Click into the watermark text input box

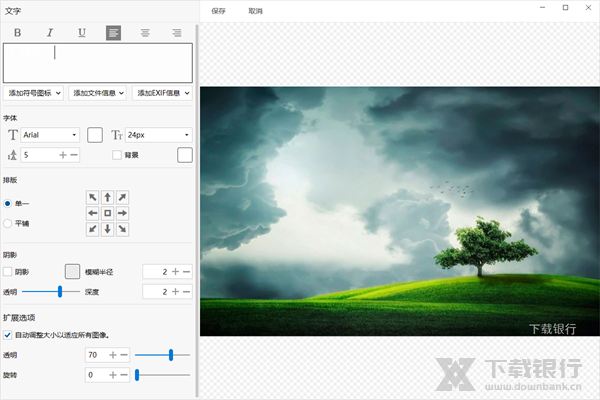(x=98, y=62)
